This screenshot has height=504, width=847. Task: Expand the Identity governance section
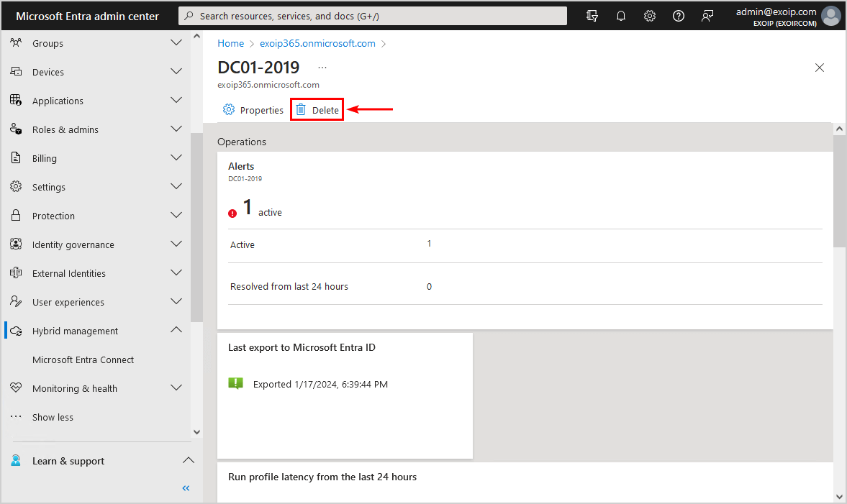(x=176, y=244)
